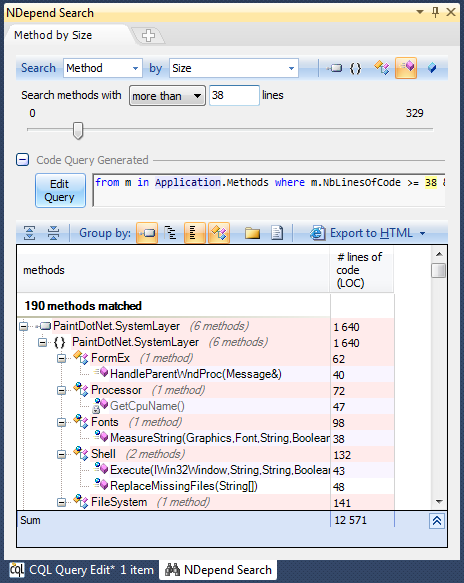464x583 pixels.
Task: Select the Execute(IWin32Window,...) method row
Action: pyautogui.click(x=219, y=470)
